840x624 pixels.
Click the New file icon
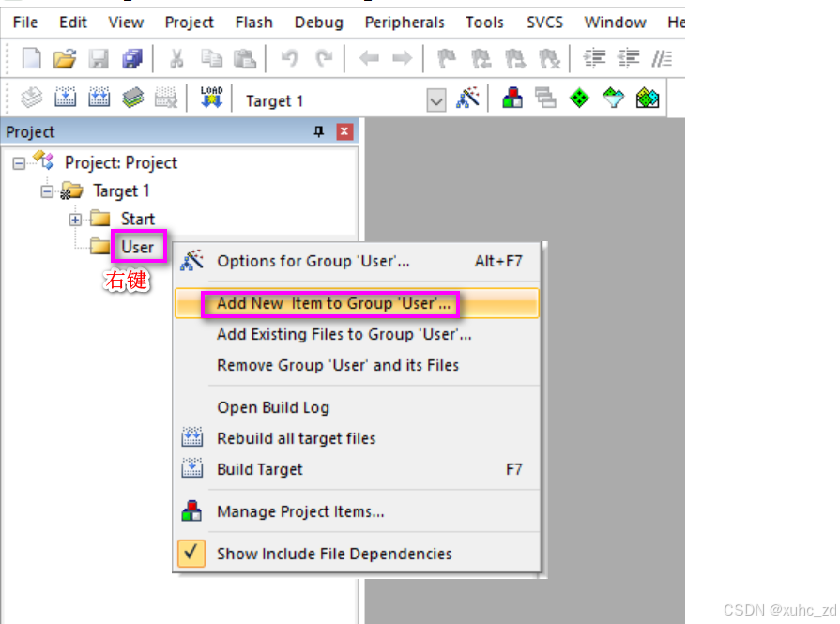pos(31,58)
